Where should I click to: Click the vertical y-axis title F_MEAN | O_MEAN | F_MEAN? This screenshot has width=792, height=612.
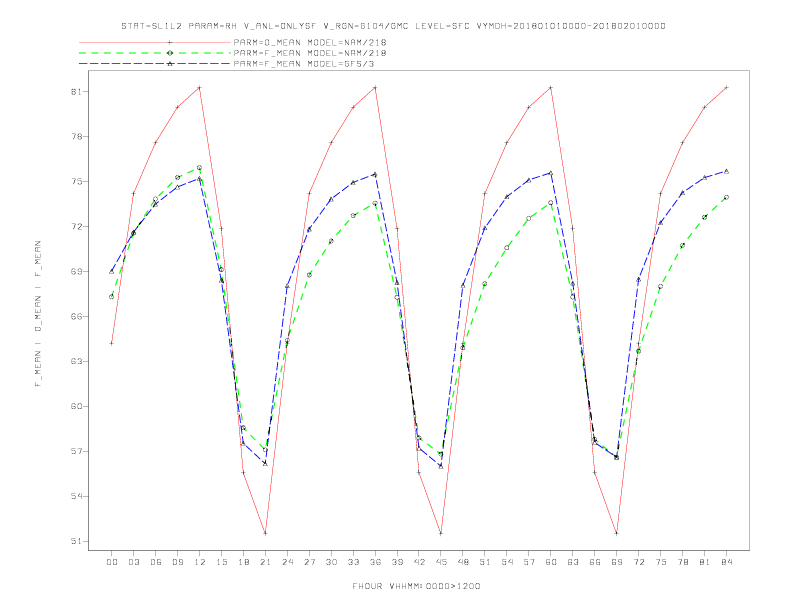38,314
